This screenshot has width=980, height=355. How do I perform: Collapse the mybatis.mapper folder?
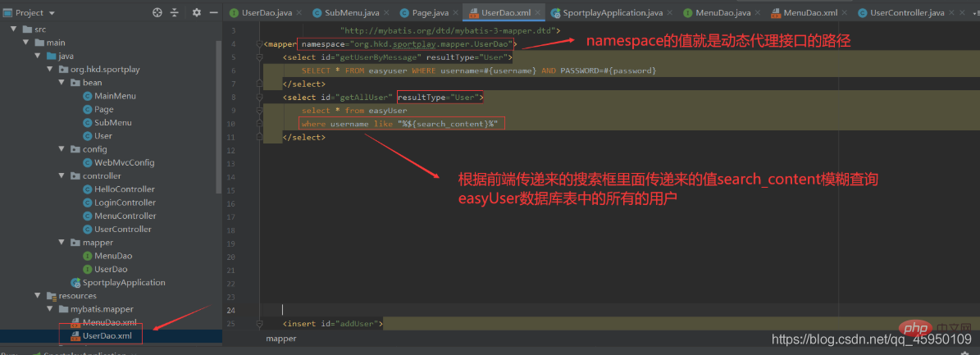click(x=49, y=309)
